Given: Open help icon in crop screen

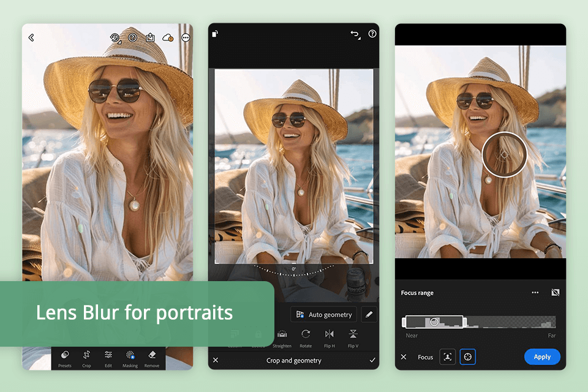Looking at the screenshot, I should [x=372, y=34].
